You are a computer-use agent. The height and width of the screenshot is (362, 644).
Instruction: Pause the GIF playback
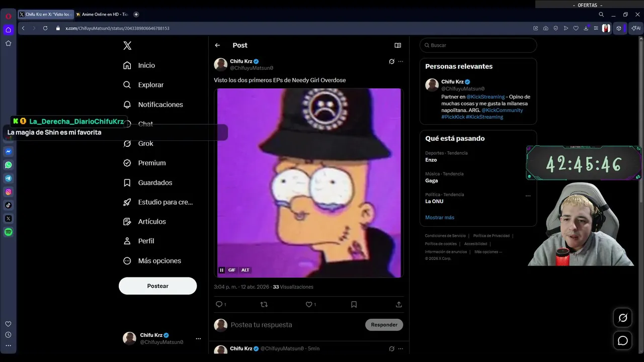pos(221,270)
